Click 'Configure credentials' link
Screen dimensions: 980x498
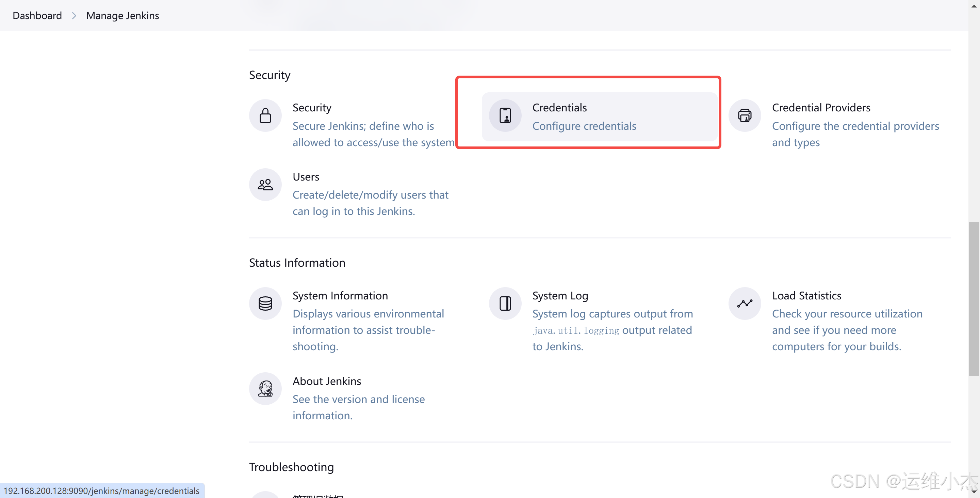pos(584,126)
